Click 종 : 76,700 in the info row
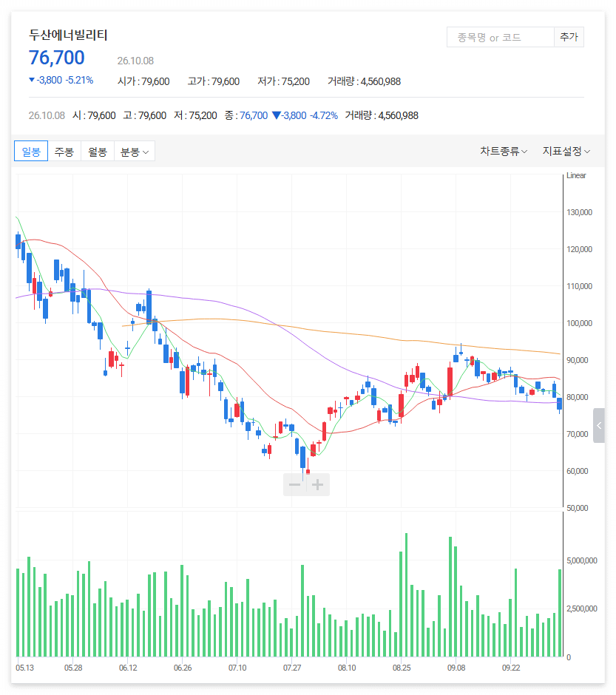 (246, 115)
